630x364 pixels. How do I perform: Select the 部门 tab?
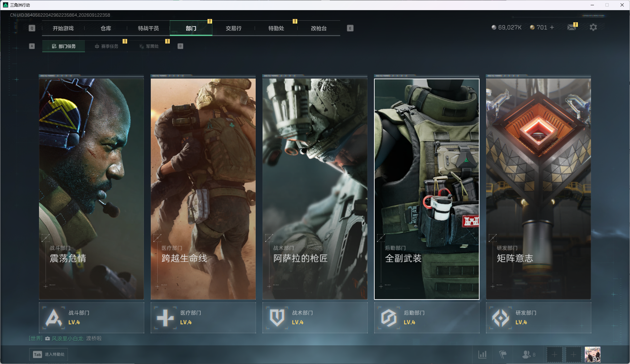191,28
